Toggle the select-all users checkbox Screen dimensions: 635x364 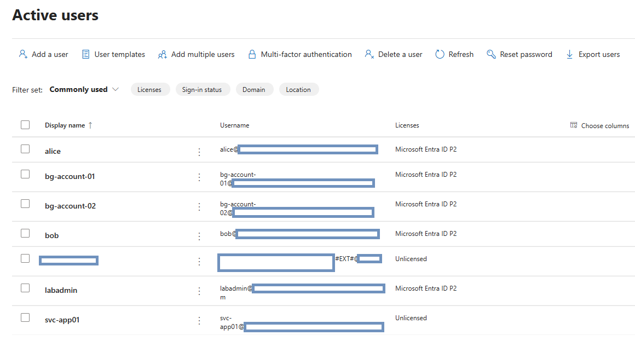pos(25,125)
